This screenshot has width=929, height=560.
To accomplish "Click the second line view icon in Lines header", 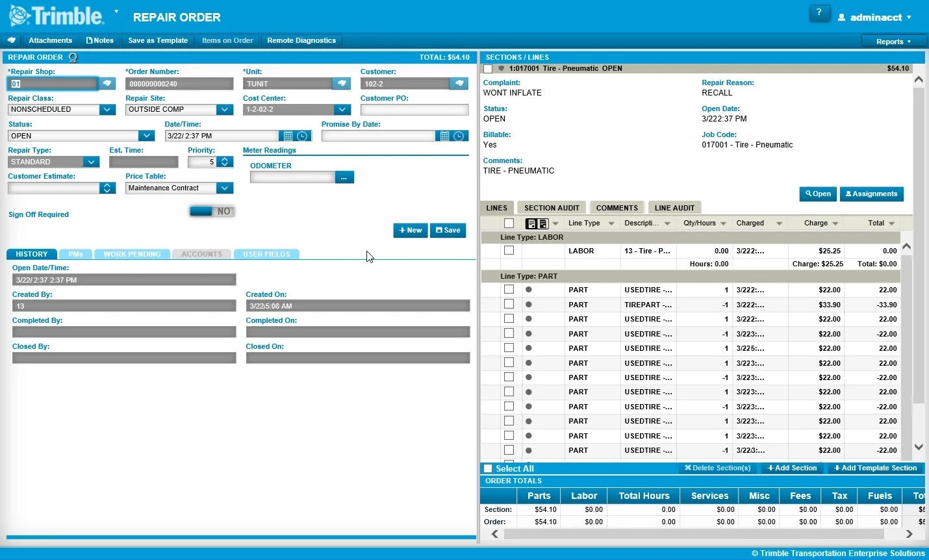I will pyautogui.click(x=543, y=223).
